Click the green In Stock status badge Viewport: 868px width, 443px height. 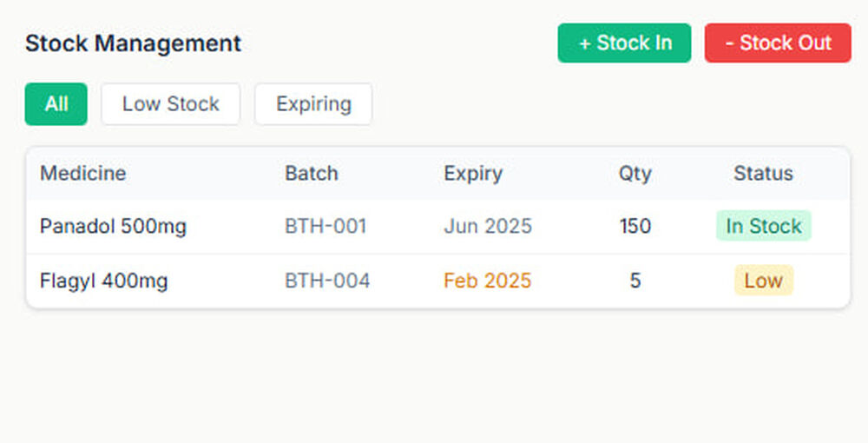[763, 227]
